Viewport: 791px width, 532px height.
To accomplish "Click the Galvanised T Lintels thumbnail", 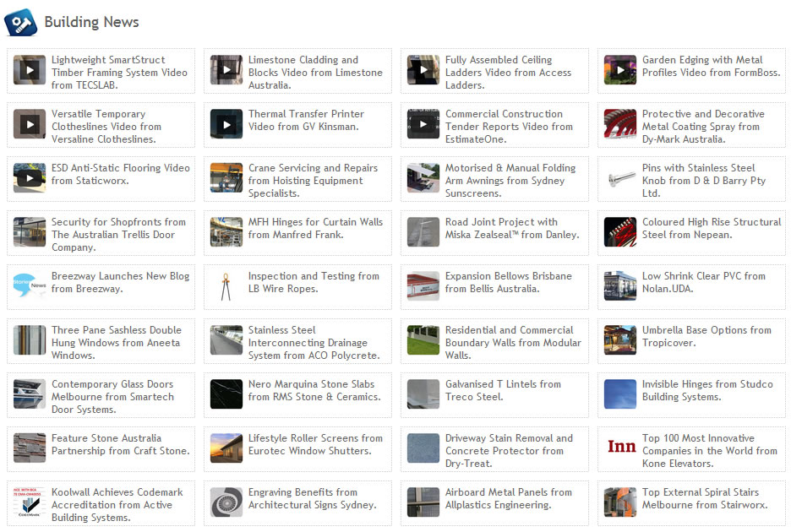I will tap(423, 394).
